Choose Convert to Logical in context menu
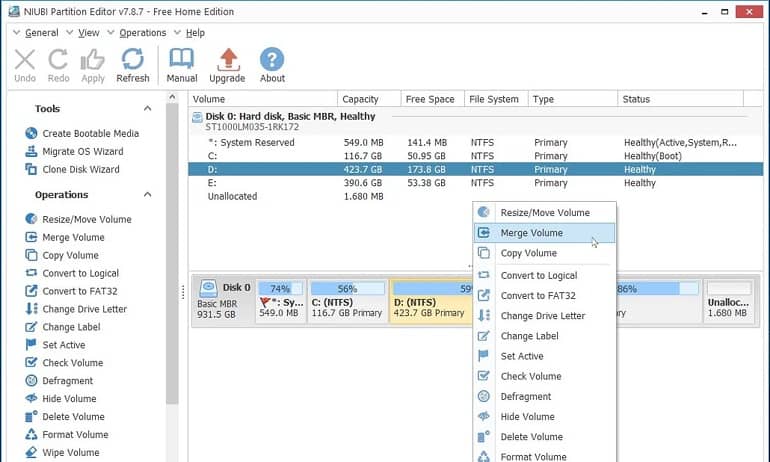This screenshot has width=770, height=462. click(545, 275)
